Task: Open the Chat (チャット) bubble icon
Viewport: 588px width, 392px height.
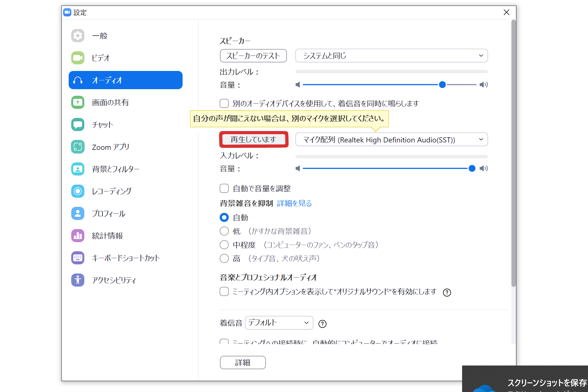Action: (77, 125)
